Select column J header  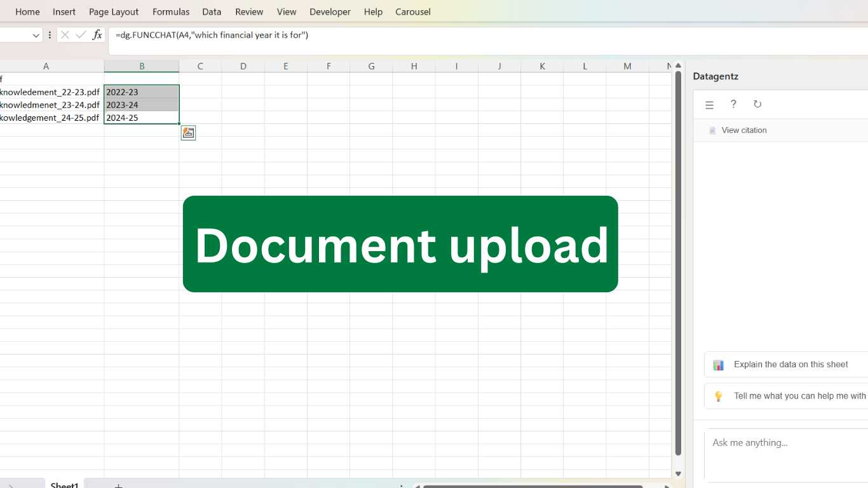tap(499, 66)
